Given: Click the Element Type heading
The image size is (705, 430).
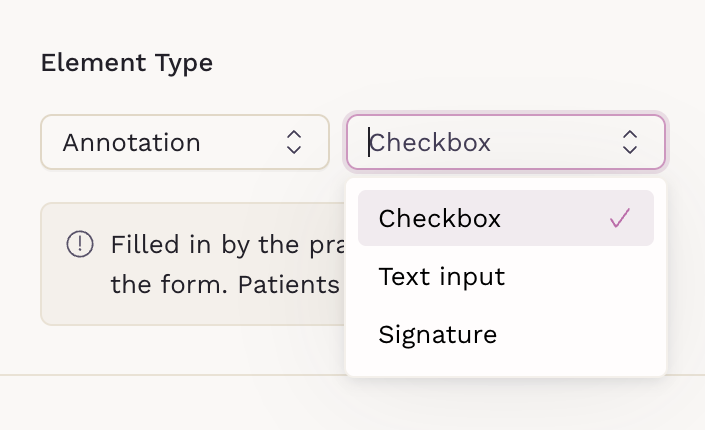Looking at the screenshot, I should 127,63.
